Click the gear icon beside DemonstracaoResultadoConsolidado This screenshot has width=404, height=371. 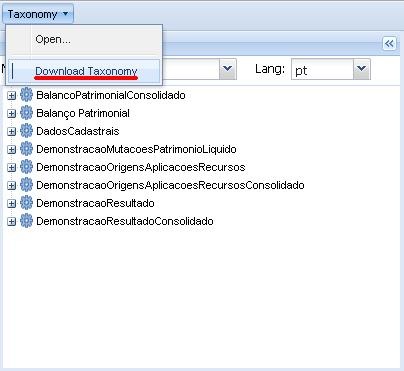[26, 221]
